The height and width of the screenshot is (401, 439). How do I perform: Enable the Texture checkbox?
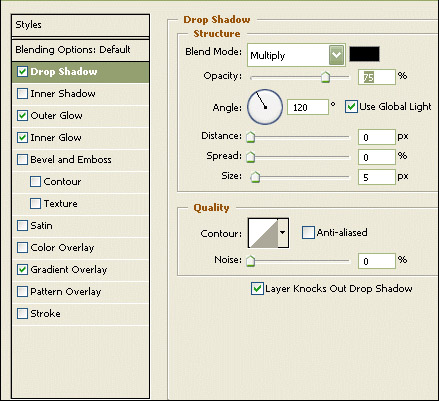(35, 204)
